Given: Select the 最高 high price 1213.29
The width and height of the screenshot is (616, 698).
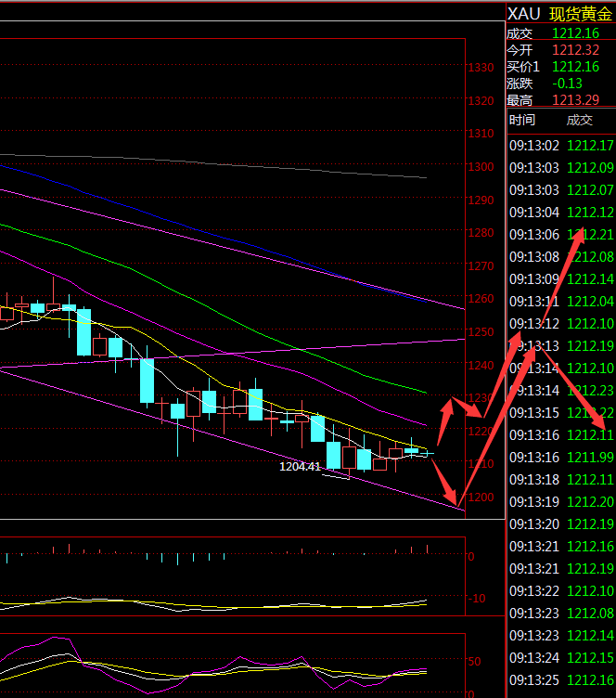Looking at the screenshot, I should pyautogui.click(x=575, y=99).
